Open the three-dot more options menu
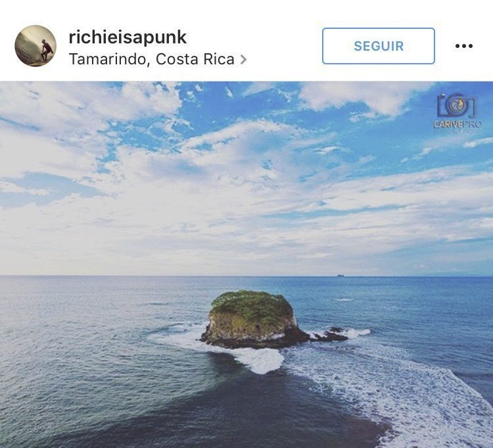Image resolution: width=493 pixels, height=448 pixels. coord(464,46)
